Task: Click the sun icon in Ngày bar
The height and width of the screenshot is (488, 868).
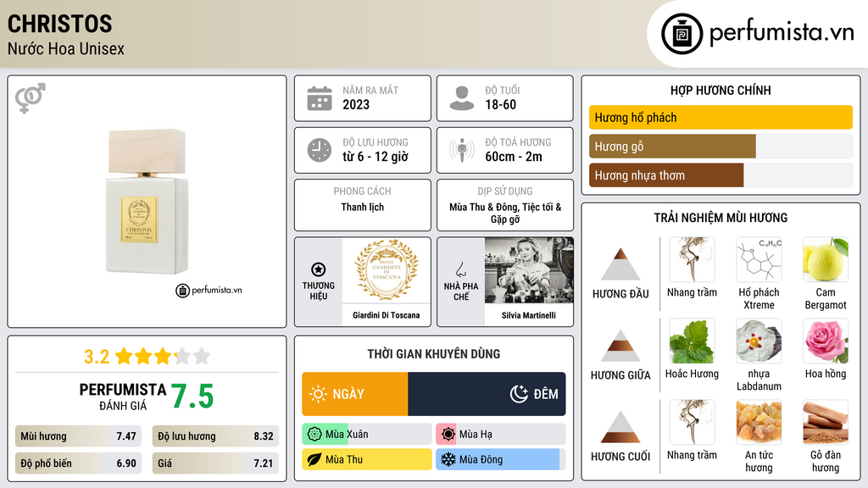Action: tap(318, 394)
